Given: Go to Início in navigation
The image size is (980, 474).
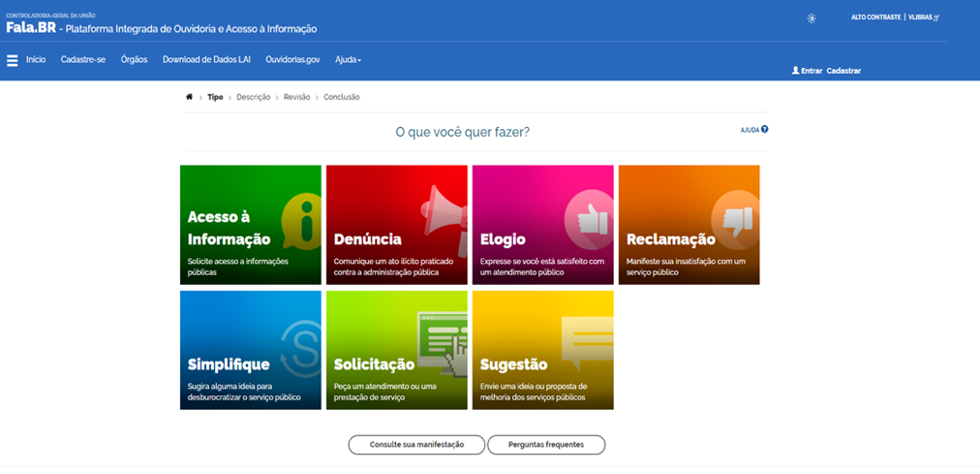Looking at the screenshot, I should click(x=36, y=60).
